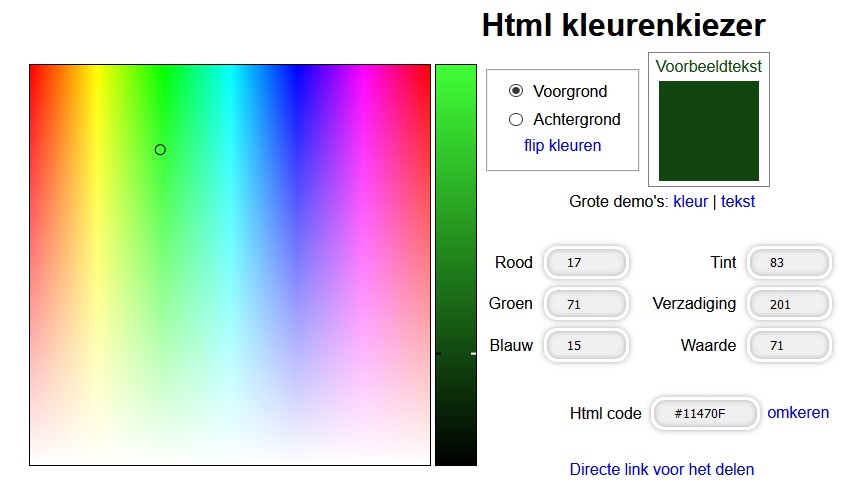Click the Voorbeeldtekst sample text
849x484 pixels.
[708, 66]
